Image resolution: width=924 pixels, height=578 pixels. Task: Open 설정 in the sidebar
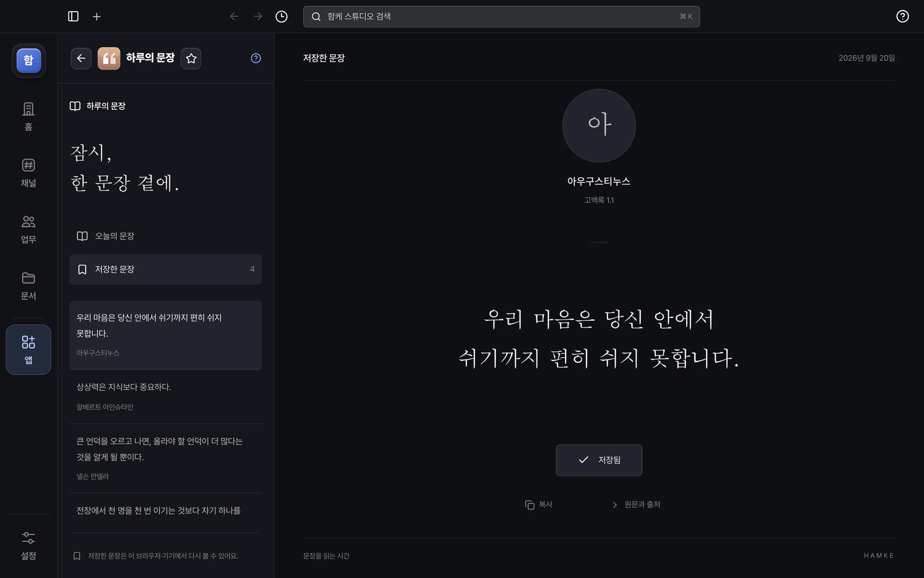pyautogui.click(x=28, y=546)
